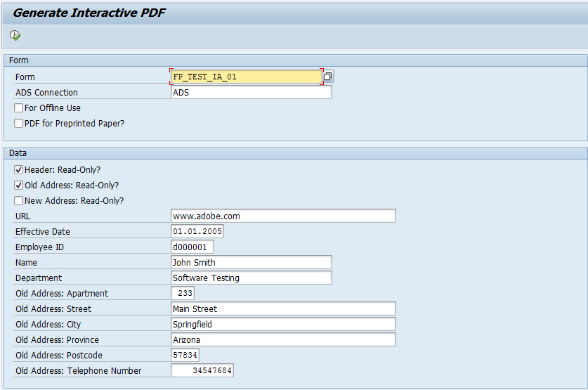Click the Old Address Province field
Image resolution: width=588 pixels, height=390 pixels.
283,339
